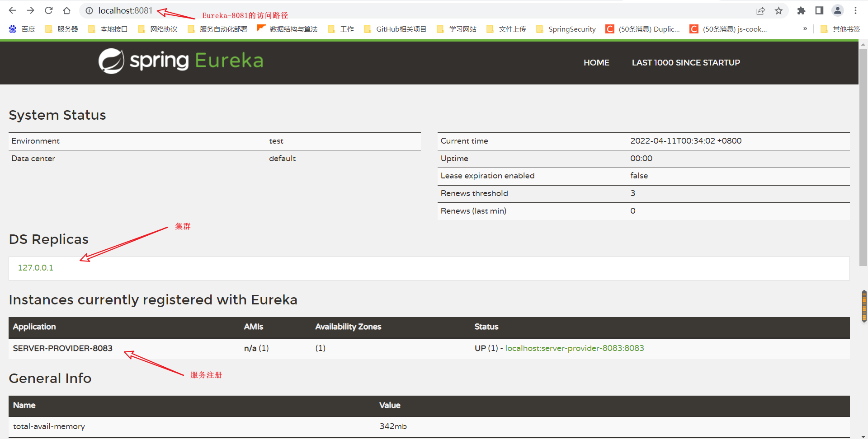
Task: Toggle the browser side panel icon
Action: pyautogui.click(x=819, y=10)
